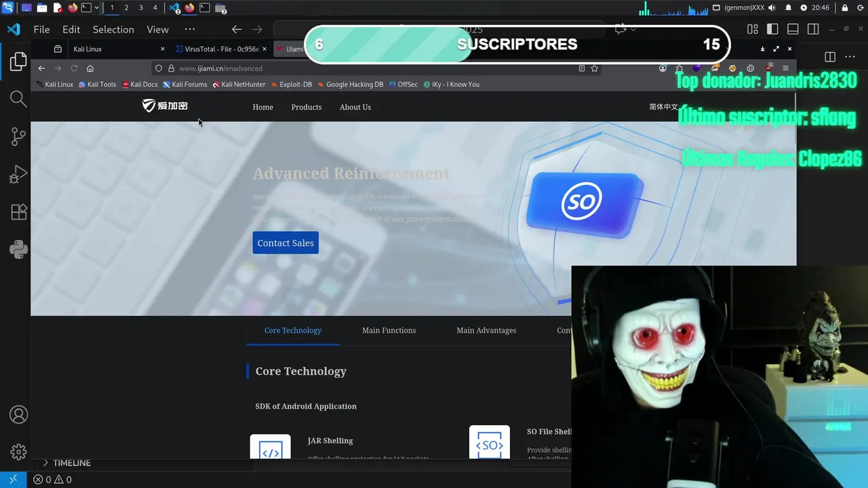The width and height of the screenshot is (868, 488).
Task: Open the Manage gear in the activity bar
Action: pos(18,451)
